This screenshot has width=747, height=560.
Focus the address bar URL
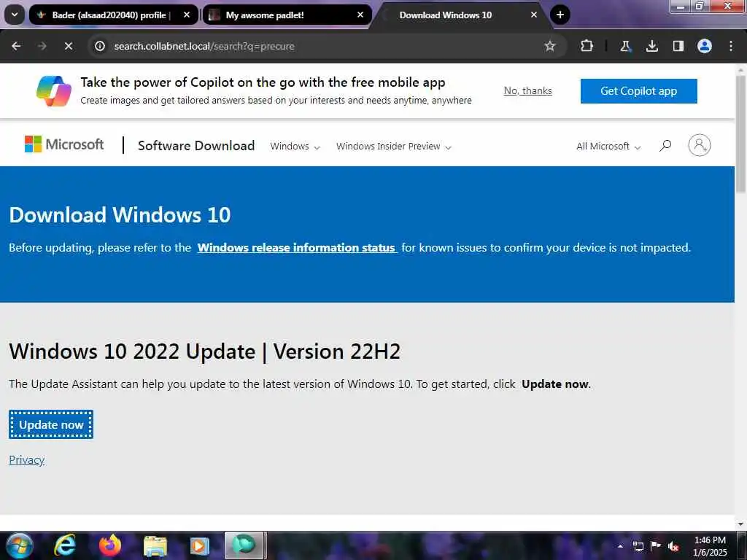tap(204, 46)
